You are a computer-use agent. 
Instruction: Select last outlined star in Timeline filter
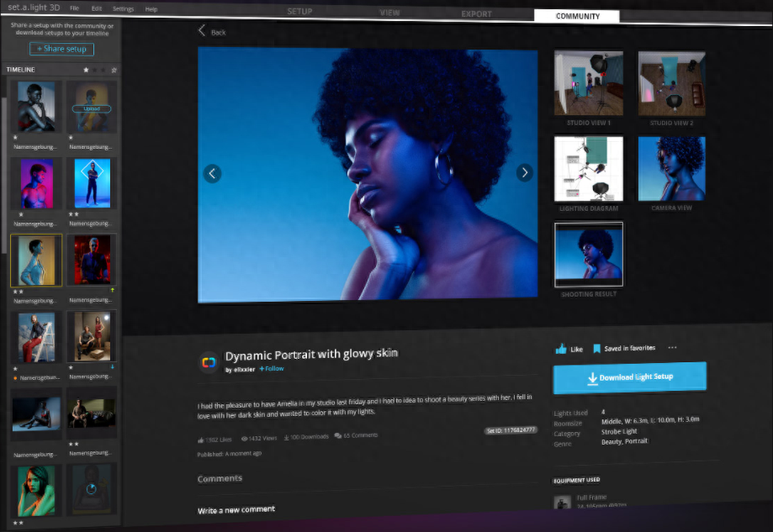pyautogui.click(x=114, y=70)
